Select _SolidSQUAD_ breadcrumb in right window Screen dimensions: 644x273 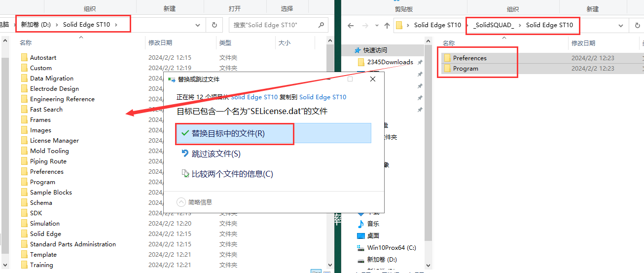click(x=494, y=25)
